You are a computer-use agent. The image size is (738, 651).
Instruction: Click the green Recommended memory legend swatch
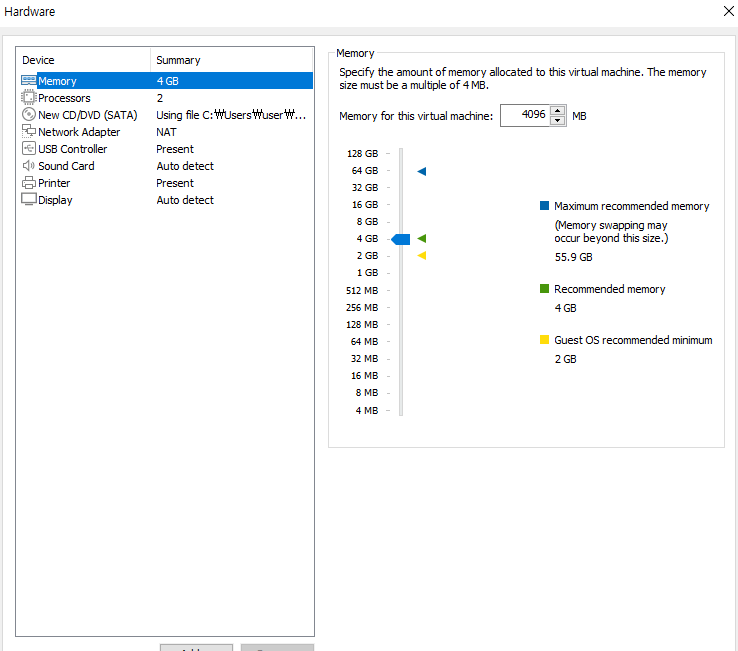click(x=544, y=288)
